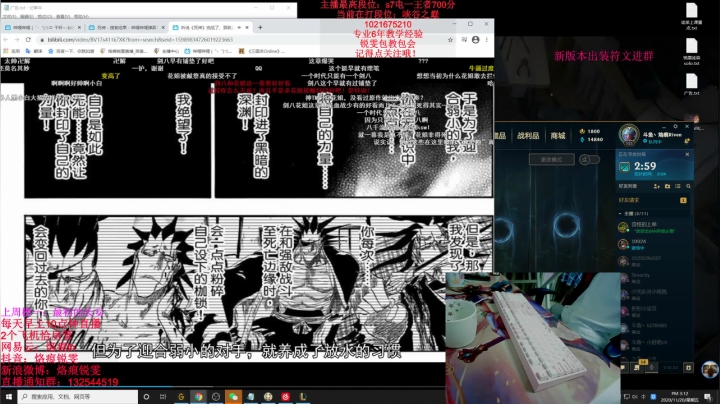Viewport: 720px width, 404px height.
Task: Open the 主播中心 bookmark
Action: coord(166,51)
